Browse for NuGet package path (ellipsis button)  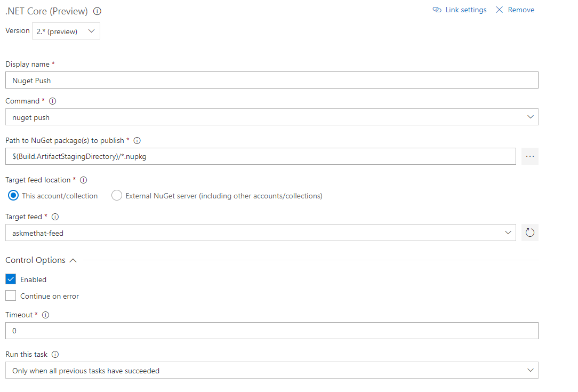pyautogui.click(x=529, y=156)
